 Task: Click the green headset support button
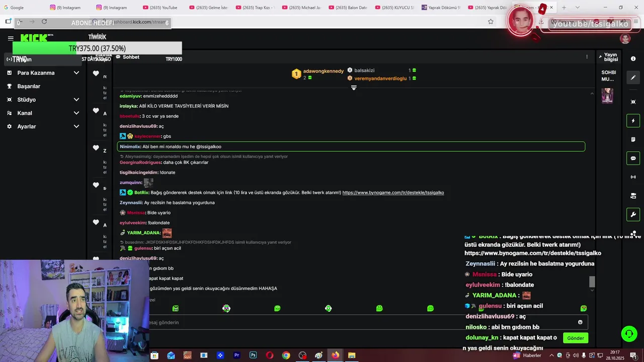pyautogui.click(x=628, y=334)
